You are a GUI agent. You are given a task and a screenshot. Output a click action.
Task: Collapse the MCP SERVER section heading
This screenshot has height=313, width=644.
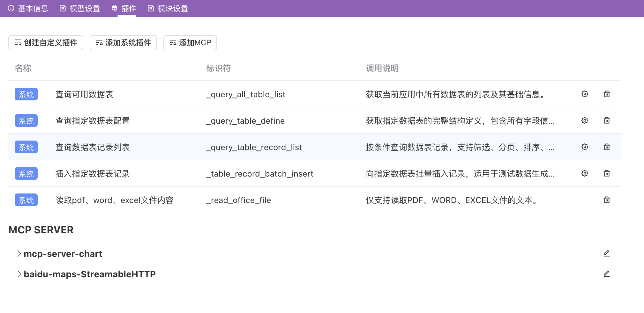click(41, 229)
